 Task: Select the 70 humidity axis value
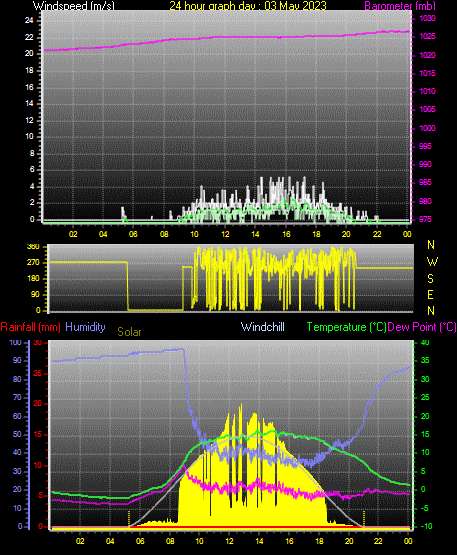[17, 397]
